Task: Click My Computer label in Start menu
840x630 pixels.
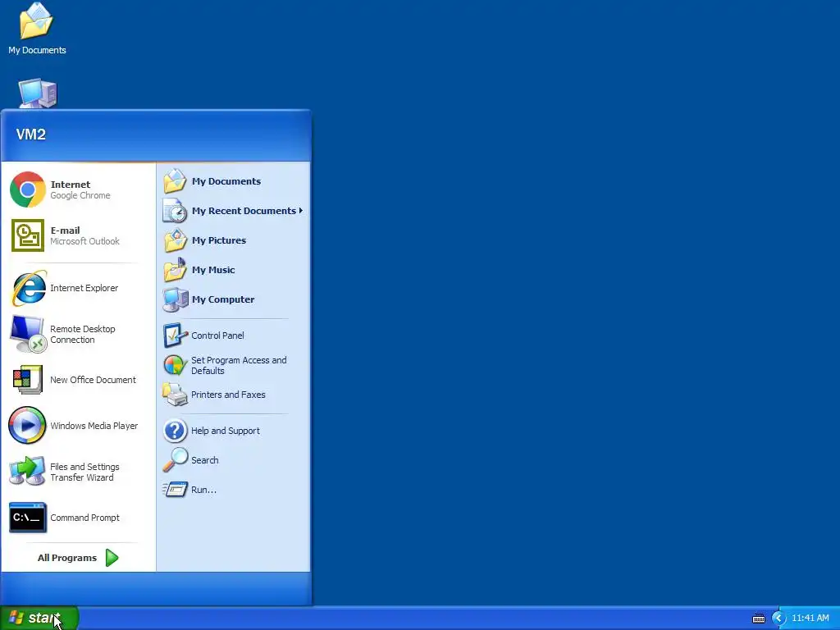Action: click(223, 299)
